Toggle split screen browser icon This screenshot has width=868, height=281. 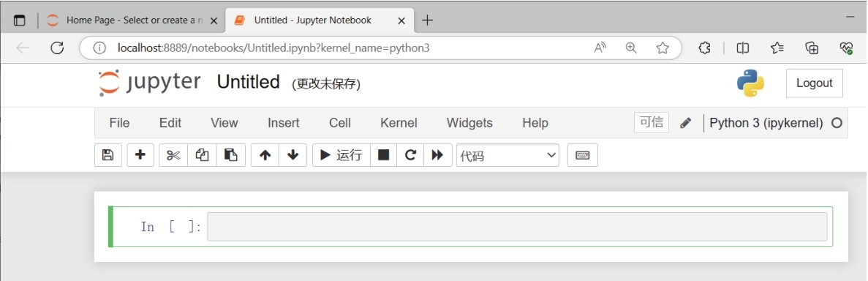click(743, 48)
